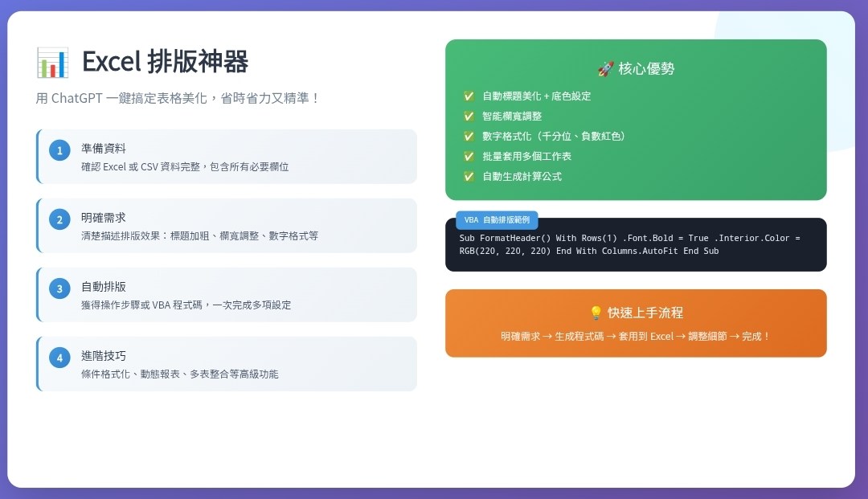The height and width of the screenshot is (499, 868).
Task: Click the text 自動標題美化 + 底色設定
Action: pos(536,96)
